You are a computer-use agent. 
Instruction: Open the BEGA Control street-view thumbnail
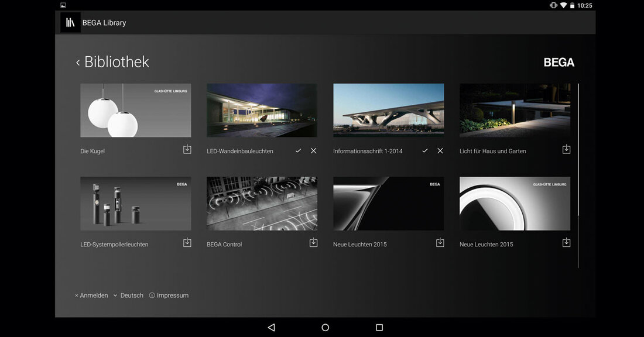coord(262,204)
